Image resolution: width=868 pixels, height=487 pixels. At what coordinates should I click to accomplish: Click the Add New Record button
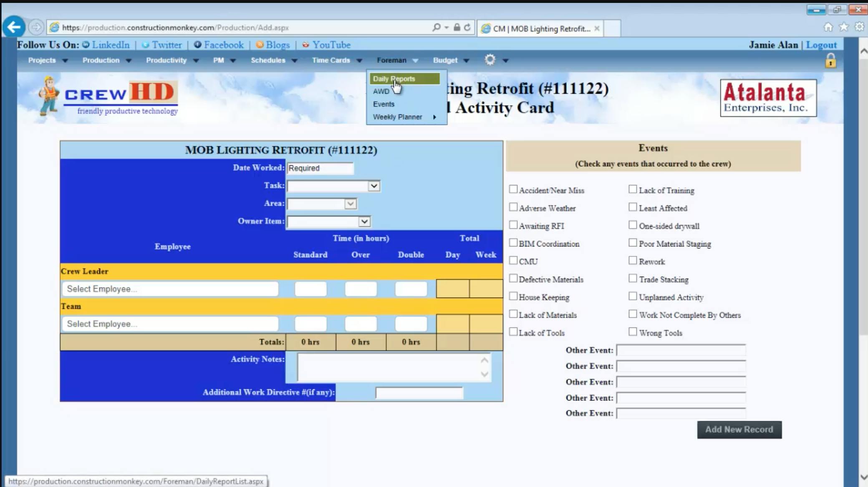(x=739, y=429)
